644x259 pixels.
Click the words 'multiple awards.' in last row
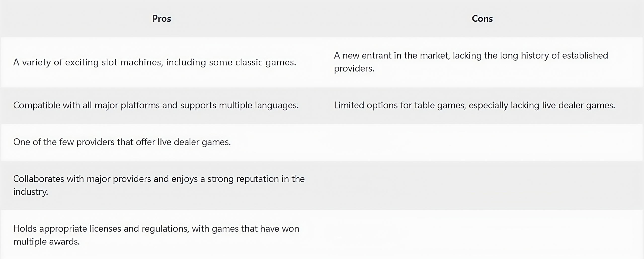(46, 242)
